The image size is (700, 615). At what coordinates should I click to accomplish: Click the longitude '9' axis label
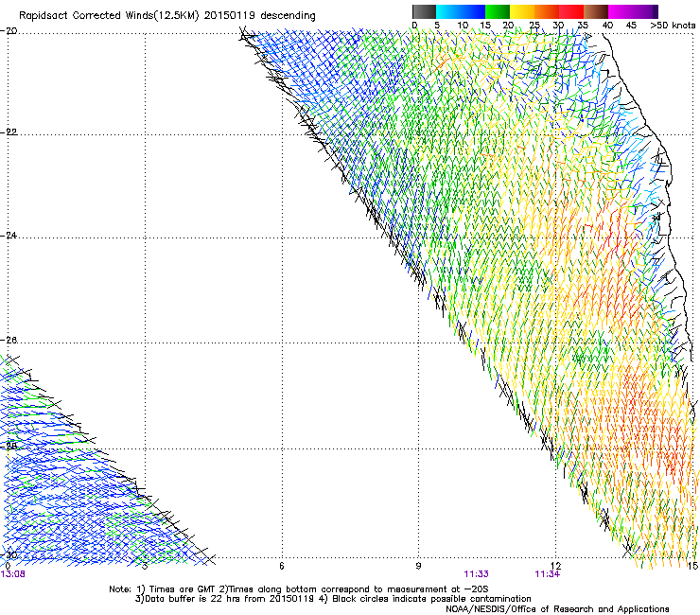click(418, 566)
